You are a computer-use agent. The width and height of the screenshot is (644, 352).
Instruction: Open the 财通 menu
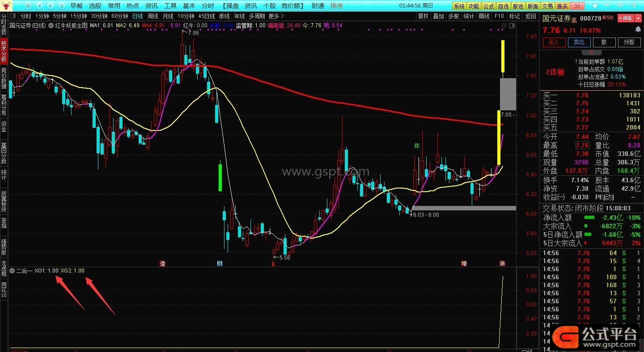(318, 6)
